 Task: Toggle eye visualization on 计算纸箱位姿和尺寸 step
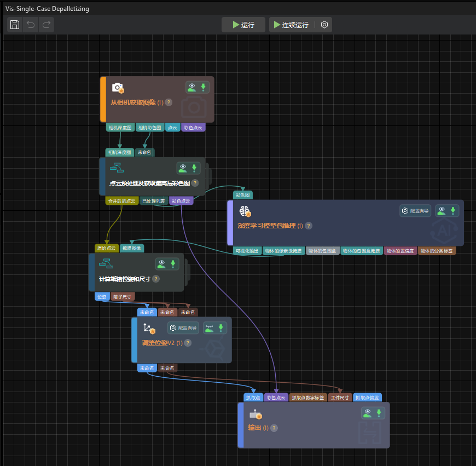(161, 264)
